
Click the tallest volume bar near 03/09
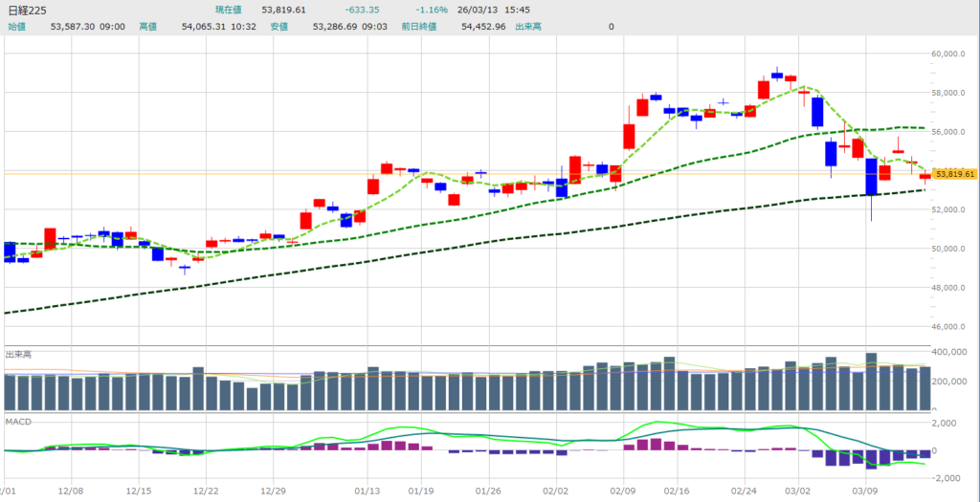pos(871,382)
